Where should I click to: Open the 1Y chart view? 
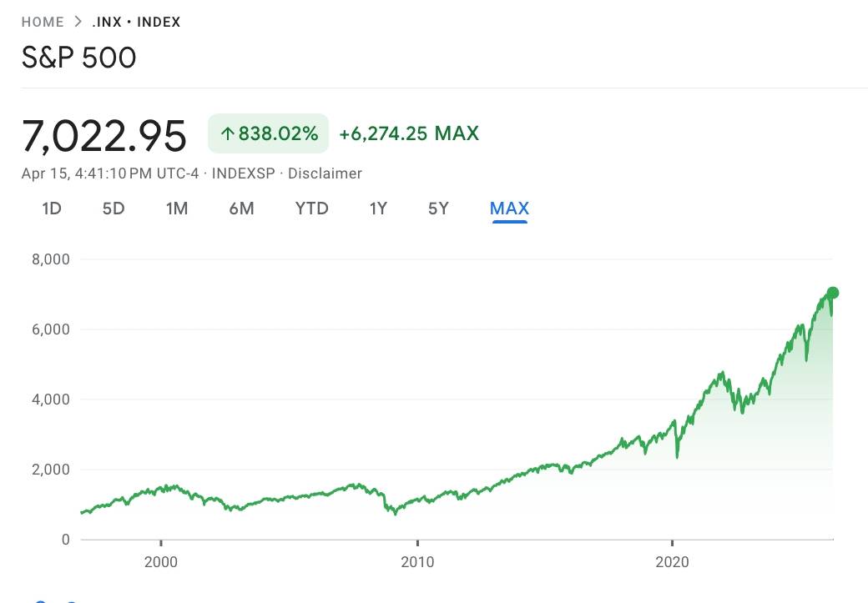[x=378, y=209]
